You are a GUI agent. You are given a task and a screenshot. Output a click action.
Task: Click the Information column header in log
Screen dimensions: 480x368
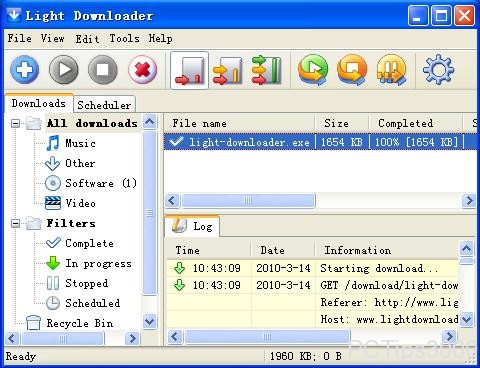pyautogui.click(x=387, y=250)
